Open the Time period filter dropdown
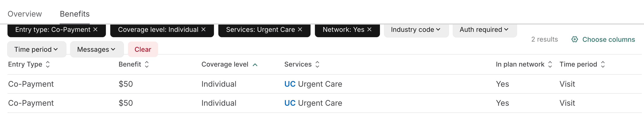This screenshot has height=138, width=644. [x=36, y=50]
